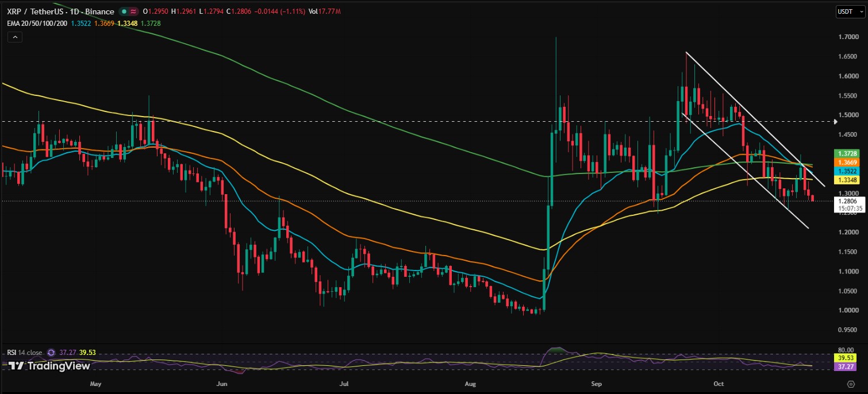Image resolution: width=868 pixels, height=394 pixels.
Task: Click the Vol 17.77M value in legend
Action: pos(324,11)
